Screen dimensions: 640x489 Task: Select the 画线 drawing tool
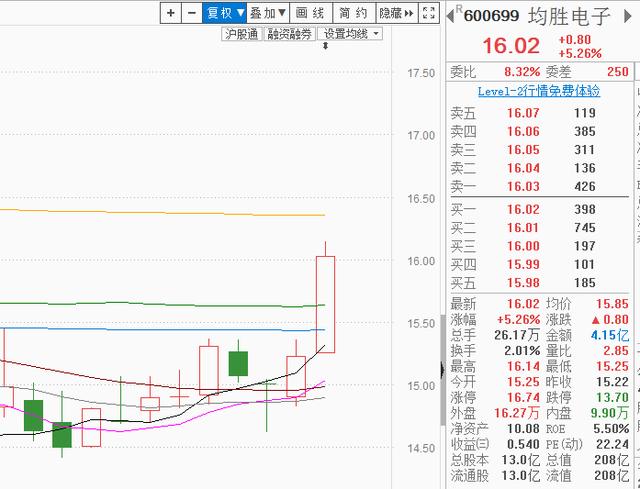[x=311, y=13]
